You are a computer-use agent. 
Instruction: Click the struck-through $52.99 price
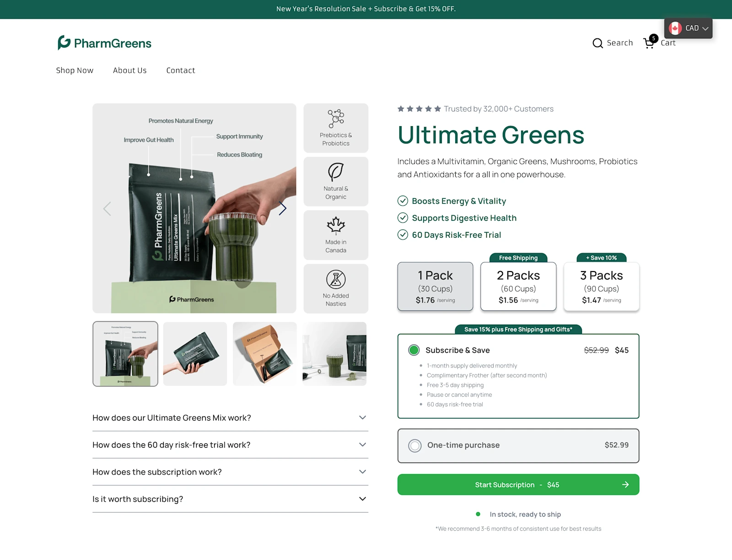[597, 350]
